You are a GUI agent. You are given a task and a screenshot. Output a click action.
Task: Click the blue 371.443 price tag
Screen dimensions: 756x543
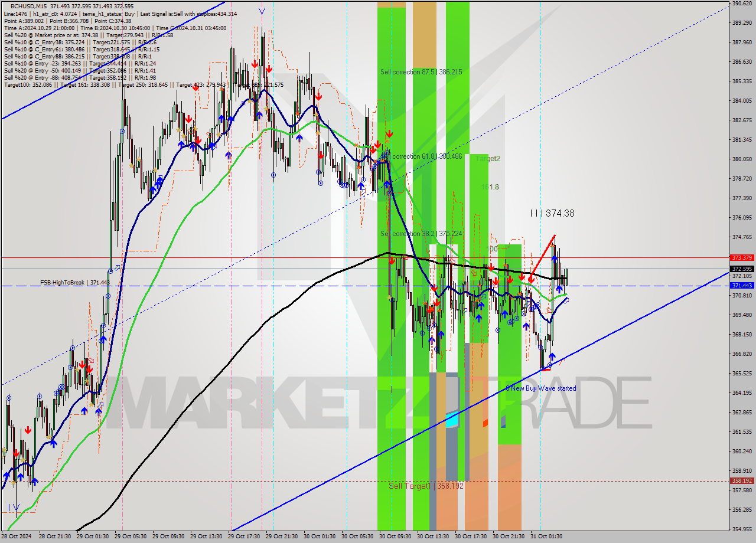point(742,286)
